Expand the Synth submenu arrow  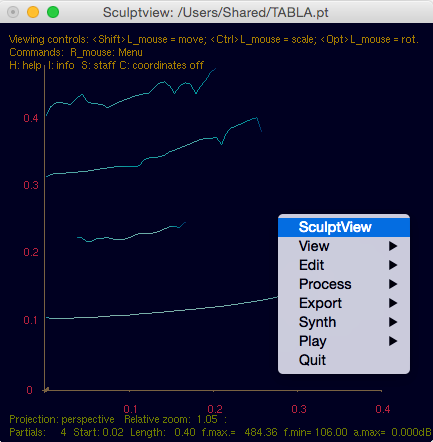click(x=393, y=322)
